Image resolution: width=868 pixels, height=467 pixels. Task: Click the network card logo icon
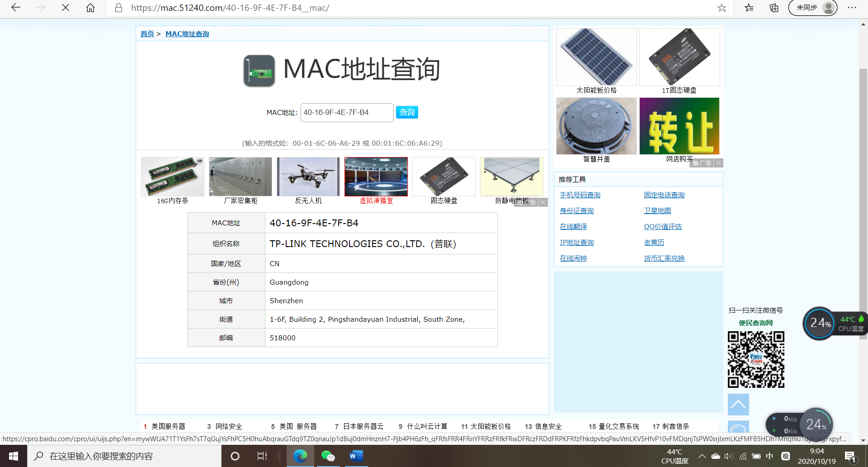(x=259, y=71)
